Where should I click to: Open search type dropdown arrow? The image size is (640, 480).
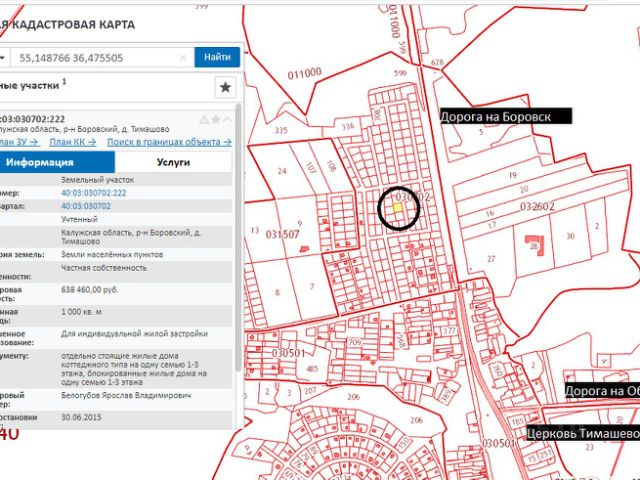3,58
